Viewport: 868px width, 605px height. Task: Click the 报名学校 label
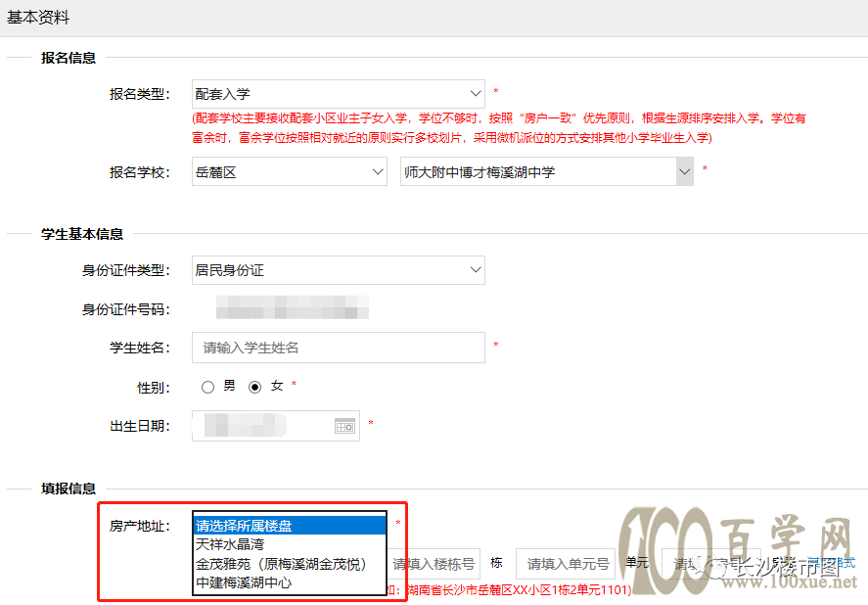tap(140, 172)
